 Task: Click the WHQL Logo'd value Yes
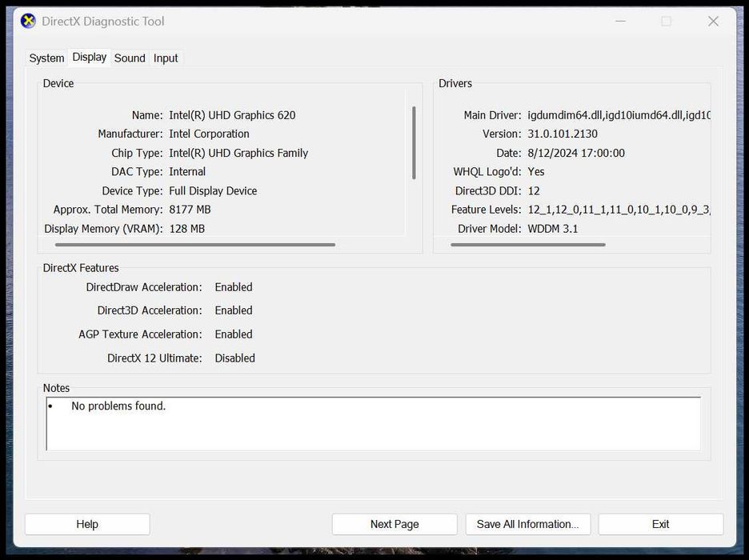pyautogui.click(x=536, y=171)
